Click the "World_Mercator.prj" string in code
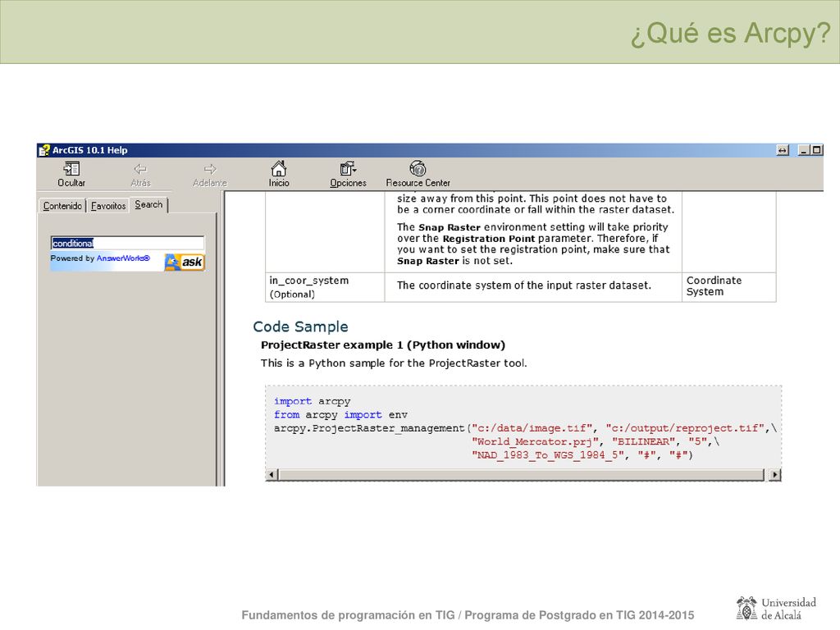Viewport: 840px width, 630px height. [x=536, y=441]
